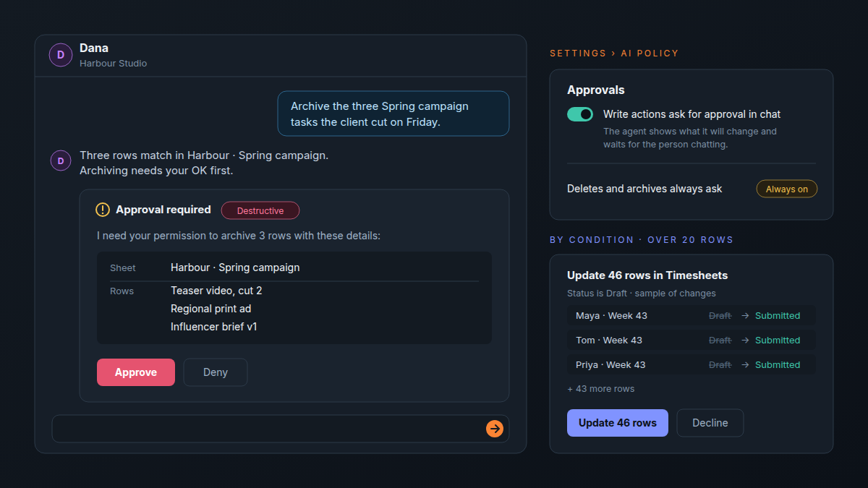
Task: Click the Priya · Week 43 row
Action: (692, 365)
